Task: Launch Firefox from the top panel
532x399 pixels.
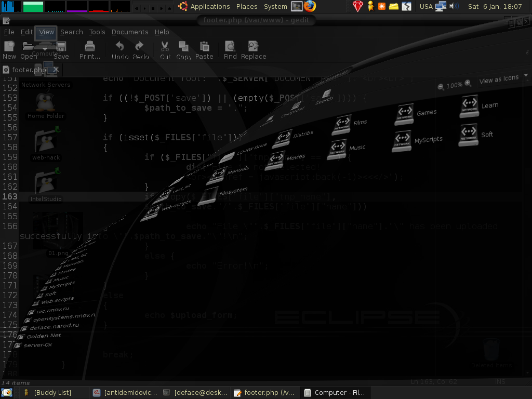Action: (310, 6)
